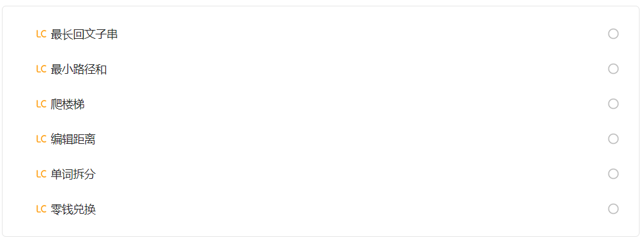Go to the 爬楼梯 problem
Image resolution: width=644 pixels, height=240 pixels.
coord(68,104)
